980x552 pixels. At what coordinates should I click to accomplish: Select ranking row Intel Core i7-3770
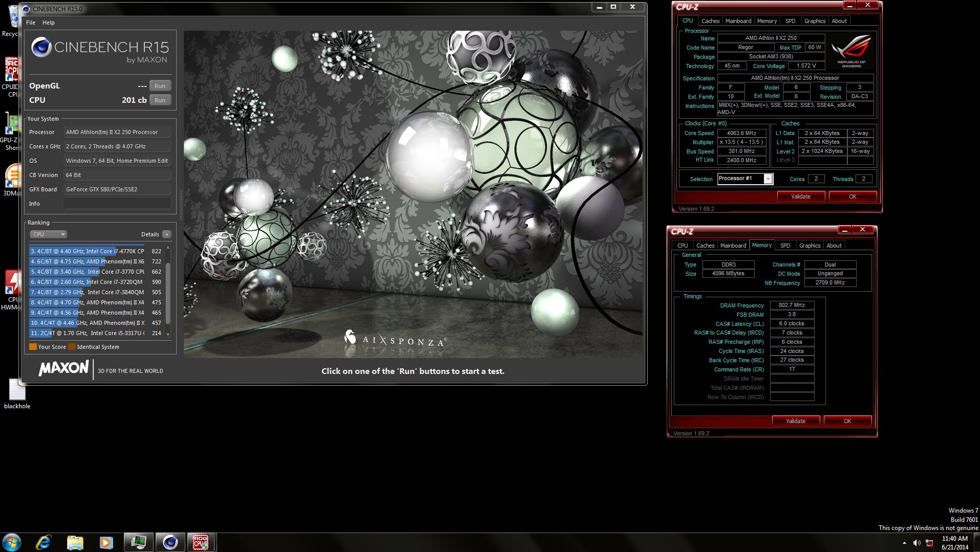(96, 272)
